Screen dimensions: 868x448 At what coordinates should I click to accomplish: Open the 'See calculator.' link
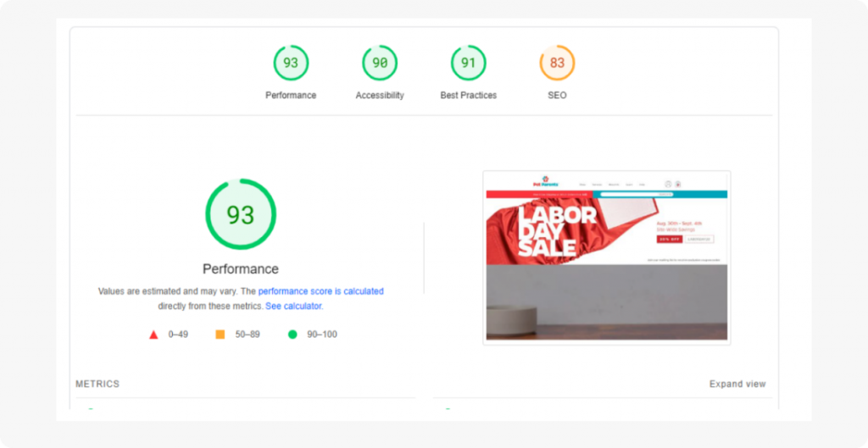(x=294, y=306)
